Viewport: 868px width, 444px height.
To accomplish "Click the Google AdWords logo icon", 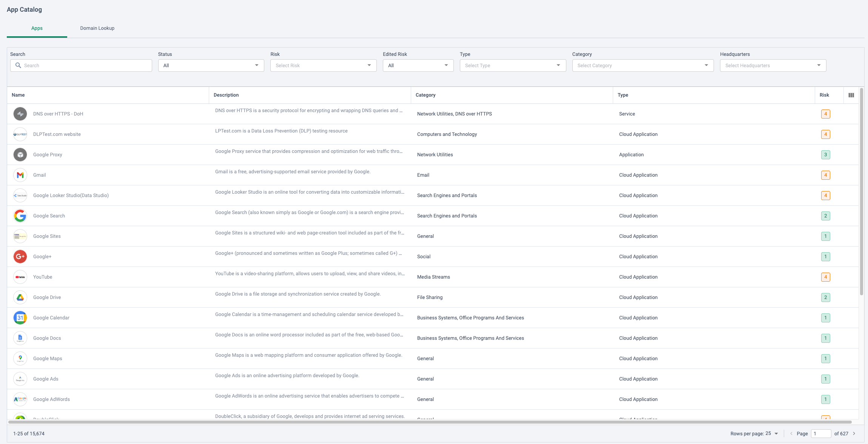I will pyautogui.click(x=20, y=399).
